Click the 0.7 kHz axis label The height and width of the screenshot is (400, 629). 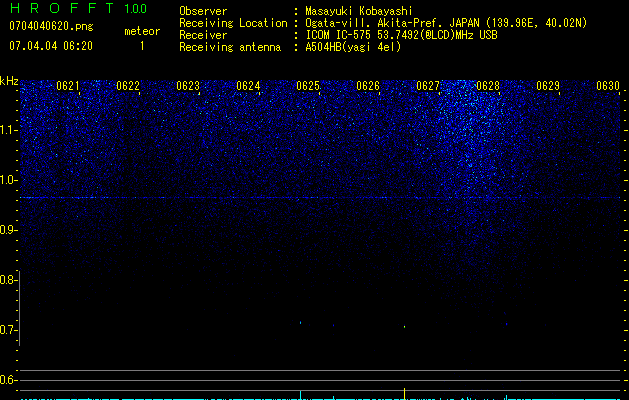point(9,330)
